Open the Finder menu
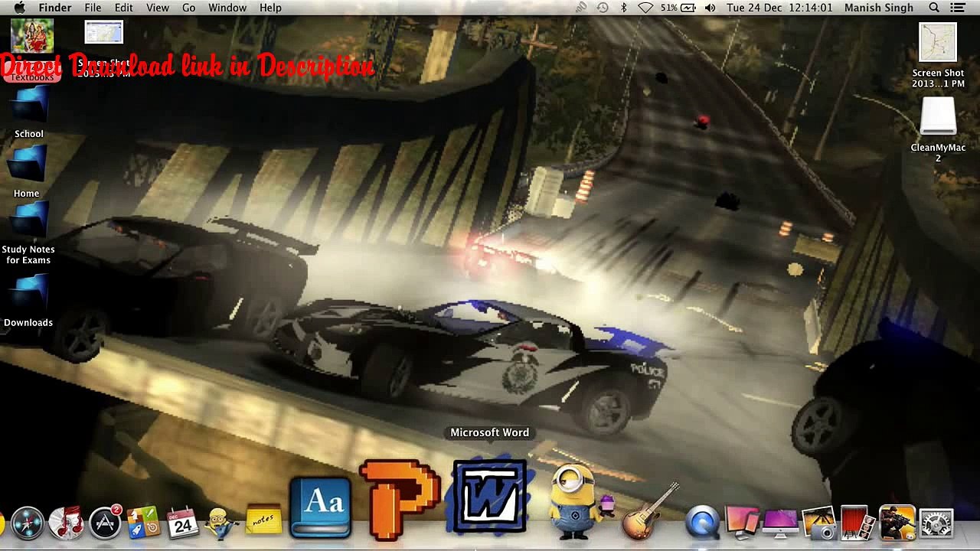This screenshot has height=551, width=980. [x=55, y=8]
